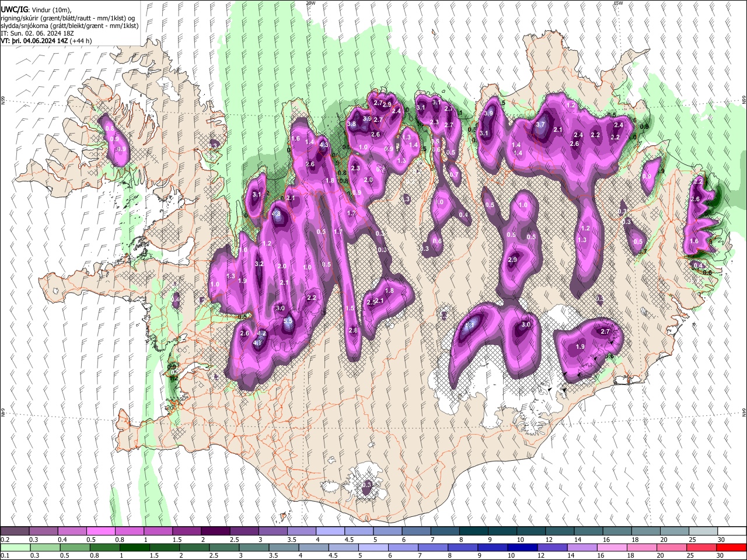The image size is (747, 560).
Task: Pick upper legend swatch between 0.2 and 0.3
Action: 15,531
